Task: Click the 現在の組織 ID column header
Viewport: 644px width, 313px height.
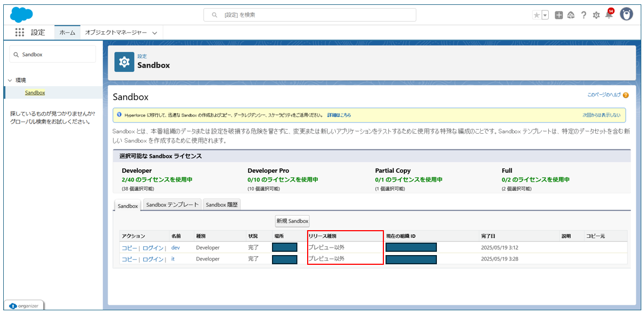Action: point(401,236)
